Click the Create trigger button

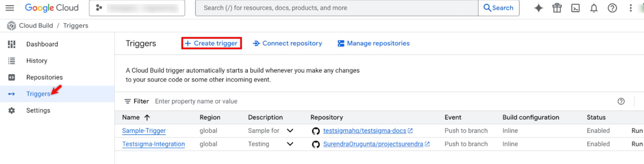pyautogui.click(x=211, y=43)
